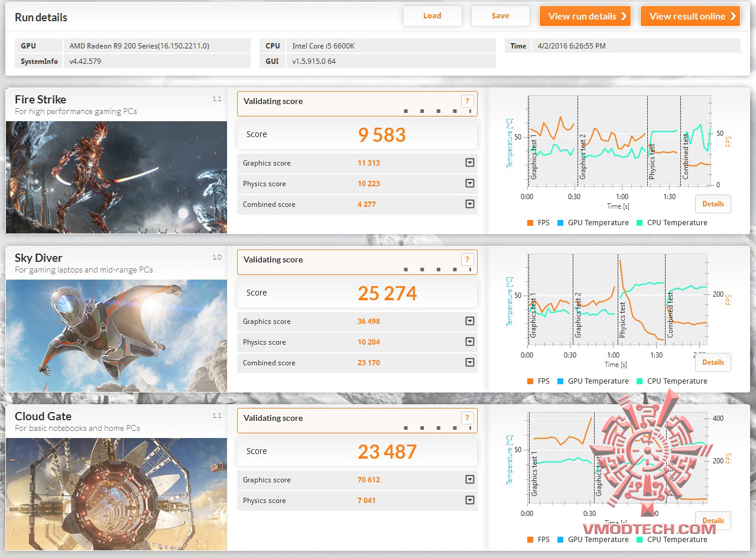Click GPU value AMD Radeon R9 200 Series
The width and height of the screenshot is (756, 558).
(x=139, y=46)
